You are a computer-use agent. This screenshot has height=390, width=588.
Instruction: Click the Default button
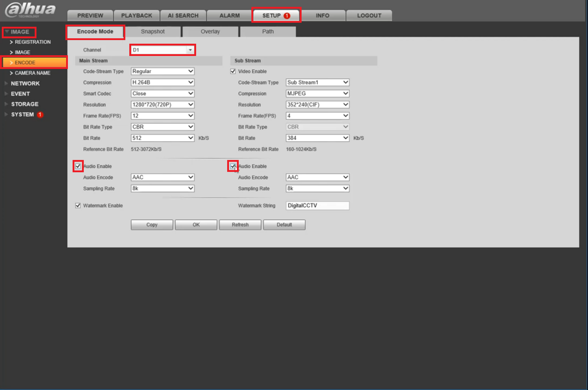284,225
